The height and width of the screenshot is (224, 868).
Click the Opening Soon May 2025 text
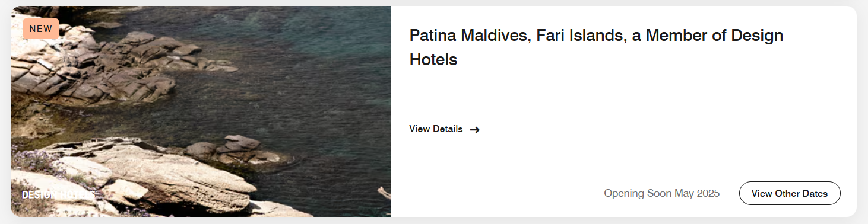(661, 193)
